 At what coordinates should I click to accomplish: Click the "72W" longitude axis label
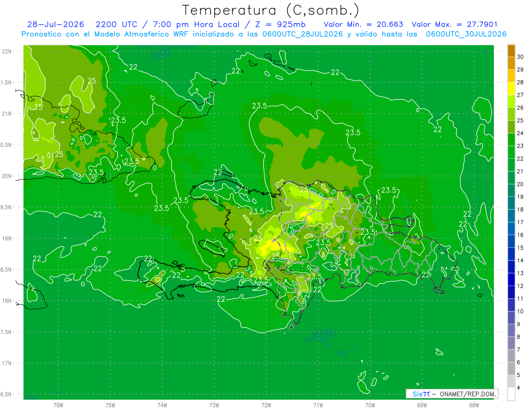(x=266, y=405)
